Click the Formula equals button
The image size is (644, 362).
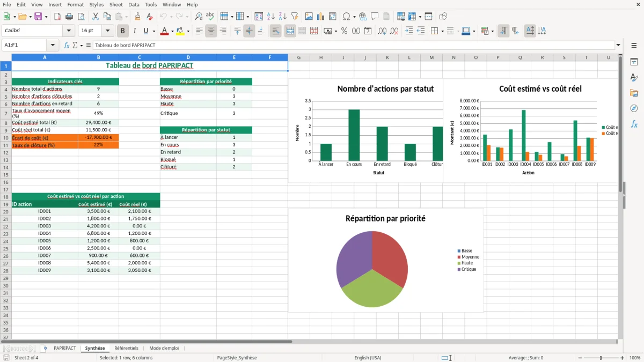89,46
